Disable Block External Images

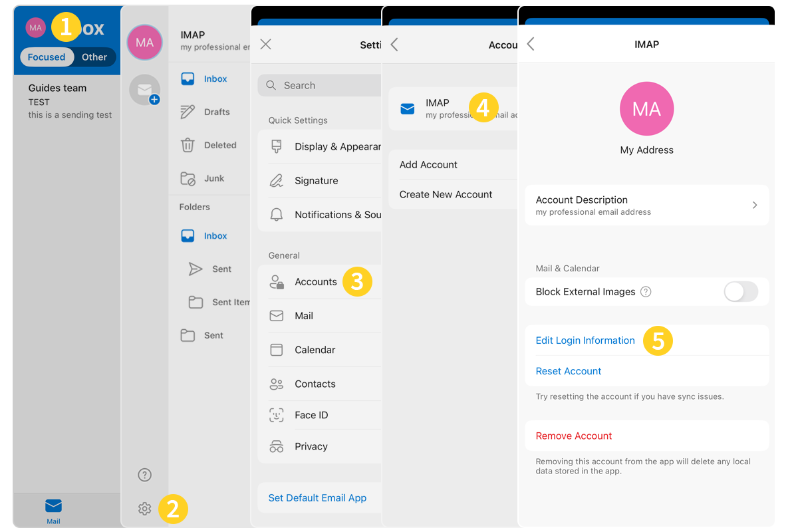(x=740, y=291)
